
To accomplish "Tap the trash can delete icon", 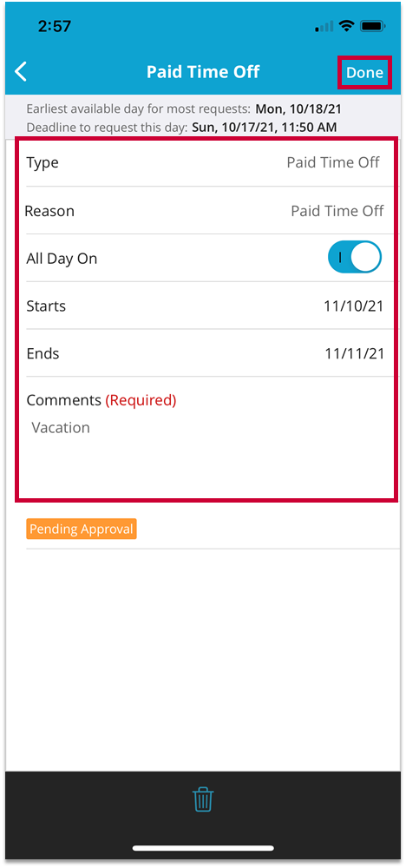I will click(x=203, y=799).
